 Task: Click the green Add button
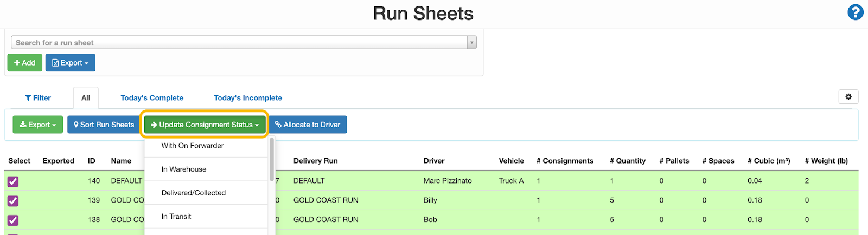click(24, 63)
